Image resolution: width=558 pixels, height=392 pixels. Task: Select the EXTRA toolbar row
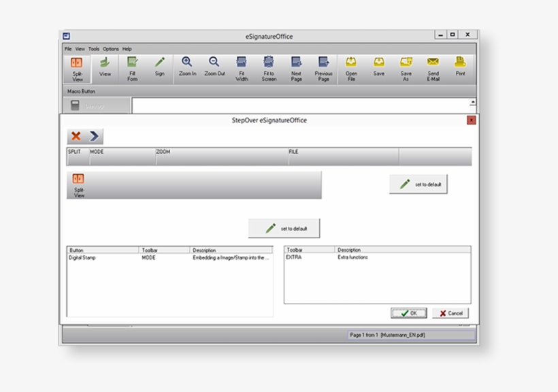coord(377,257)
